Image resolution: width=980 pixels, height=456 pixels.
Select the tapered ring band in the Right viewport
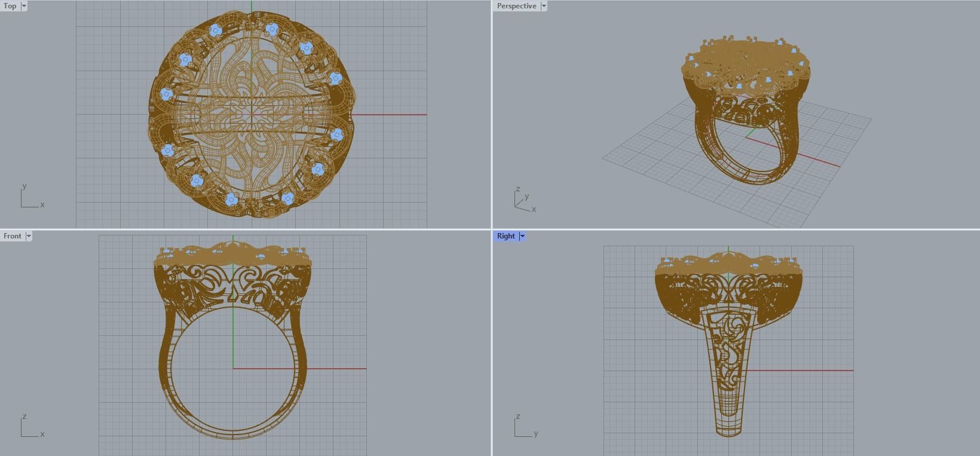pos(728,372)
